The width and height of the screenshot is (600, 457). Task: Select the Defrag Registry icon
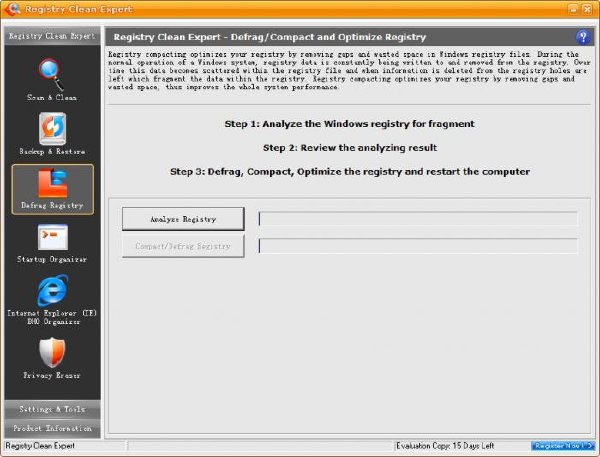click(x=53, y=183)
